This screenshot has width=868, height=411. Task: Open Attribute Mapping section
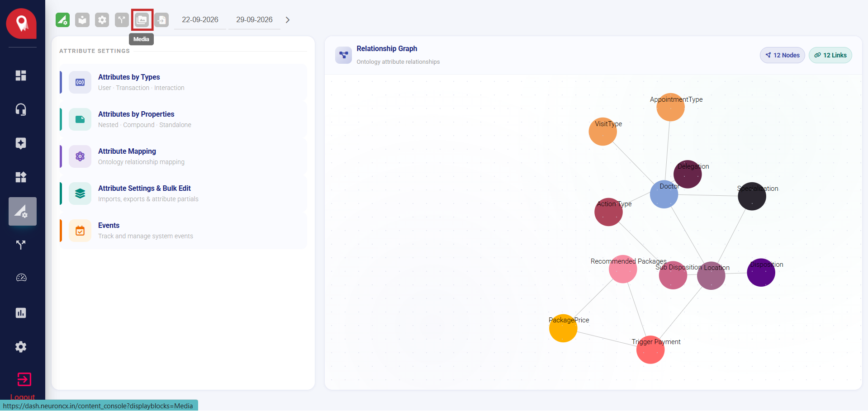click(x=183, y=156)
